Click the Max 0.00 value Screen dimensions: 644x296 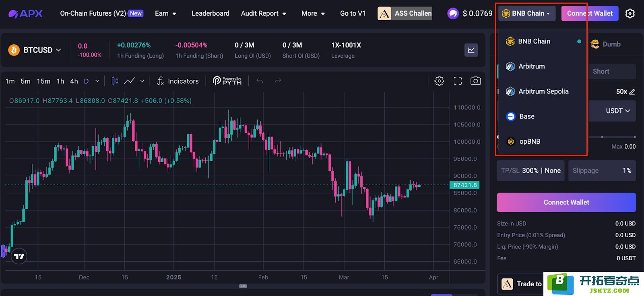[623, 147]
